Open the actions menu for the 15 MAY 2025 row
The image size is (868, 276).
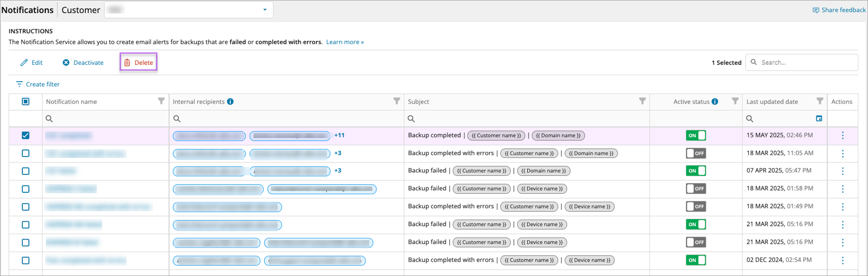[843, 136]
